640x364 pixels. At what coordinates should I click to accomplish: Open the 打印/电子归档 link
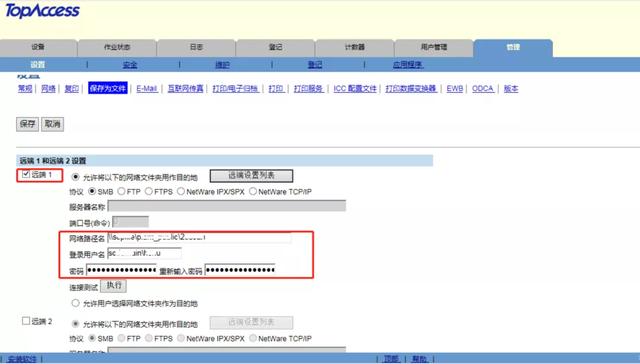click(x=236, y=89)
